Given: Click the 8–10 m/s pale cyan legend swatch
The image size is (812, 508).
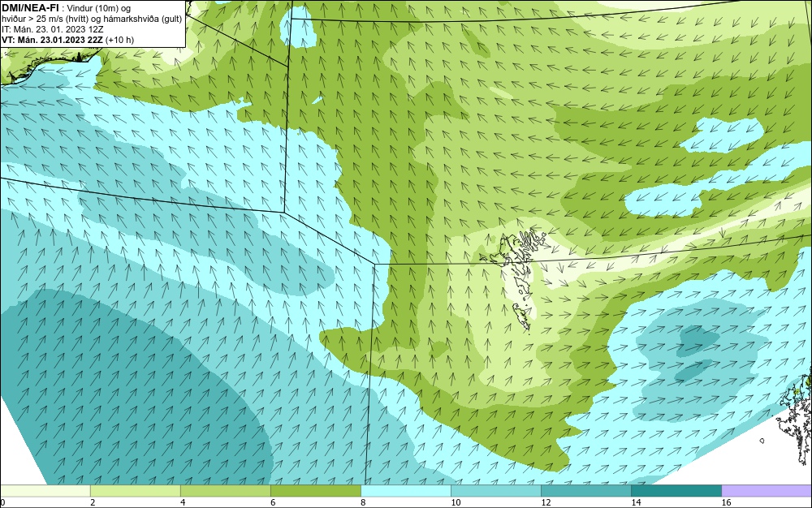Looking at the screenshot, I should point(405,490).
